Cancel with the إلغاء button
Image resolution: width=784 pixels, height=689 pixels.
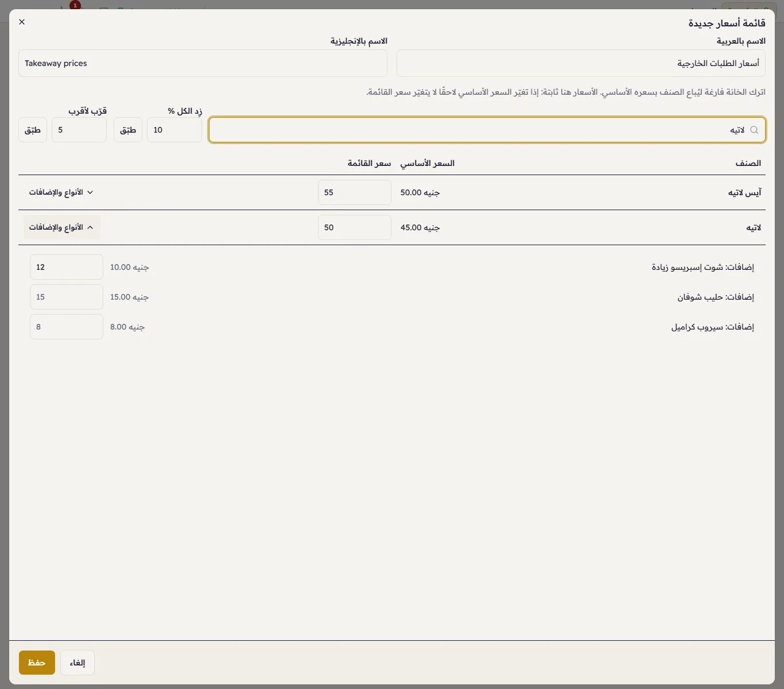(77, 663)
